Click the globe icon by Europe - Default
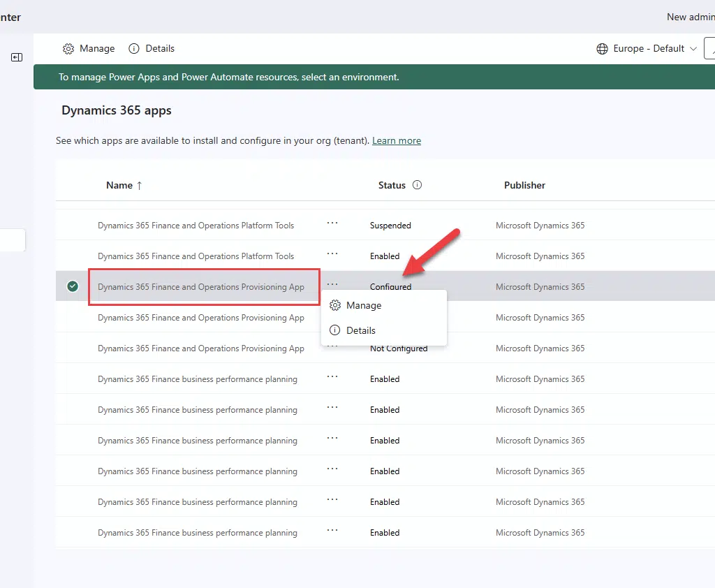This screenshot has height=588, width=715. coord(602,49)
